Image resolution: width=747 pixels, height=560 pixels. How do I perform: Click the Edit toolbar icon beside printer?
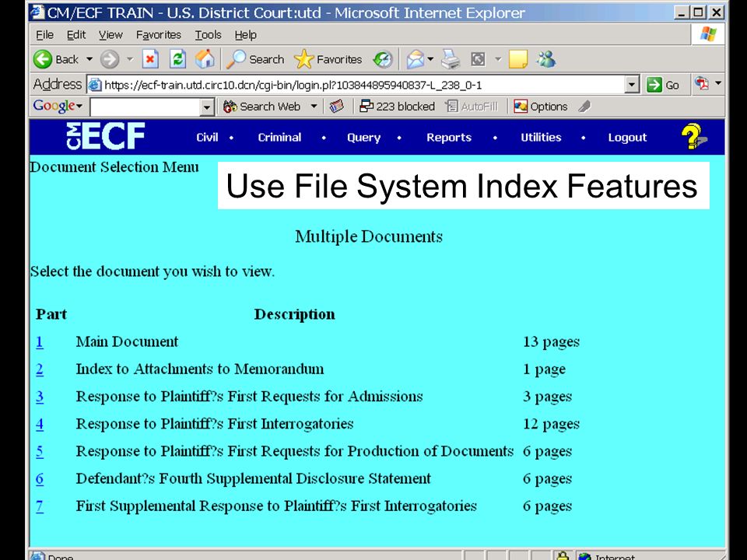click(478, 60)
